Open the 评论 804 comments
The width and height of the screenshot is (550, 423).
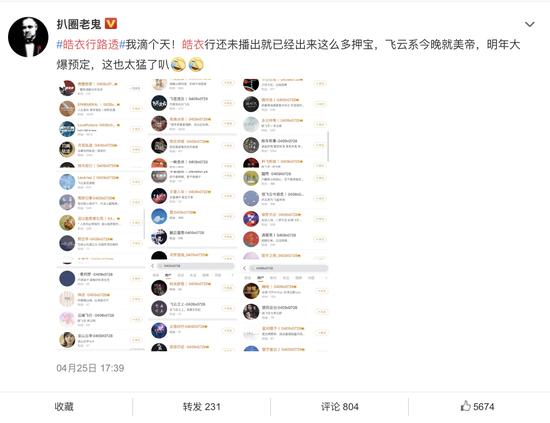tap(340, 407)
